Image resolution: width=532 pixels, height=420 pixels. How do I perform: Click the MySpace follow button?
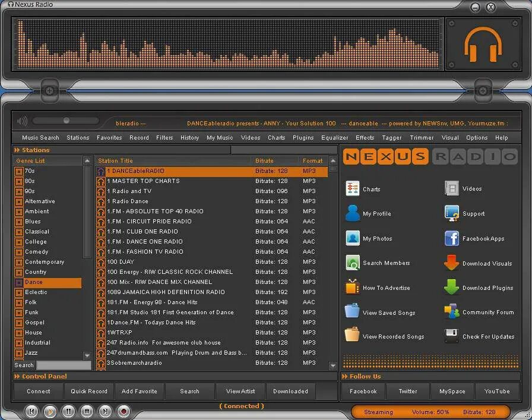tap(452, 391)
